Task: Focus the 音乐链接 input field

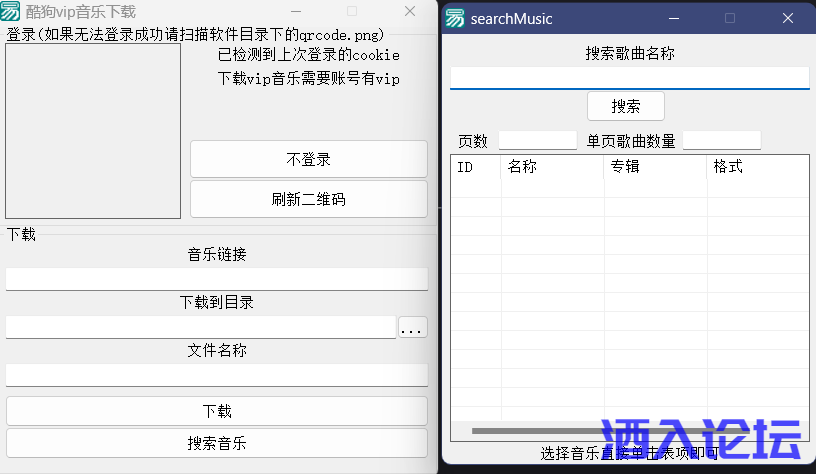Action: coord(217,279)
